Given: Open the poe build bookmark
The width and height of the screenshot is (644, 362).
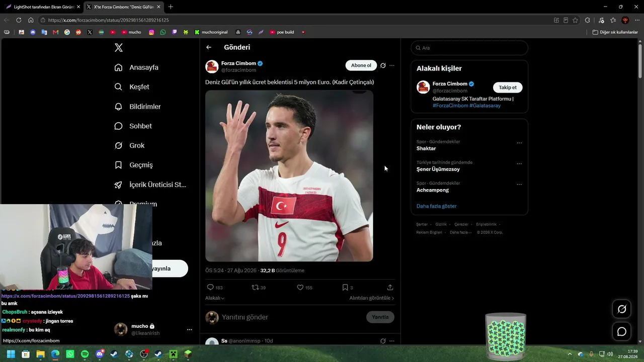Looking at the screenshot, I should [282, 32].
